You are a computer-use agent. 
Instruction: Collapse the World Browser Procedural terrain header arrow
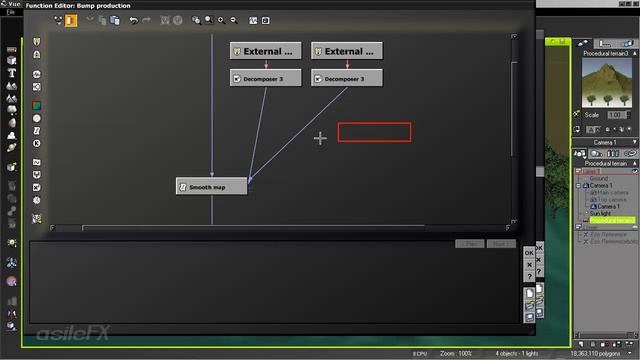635,163
